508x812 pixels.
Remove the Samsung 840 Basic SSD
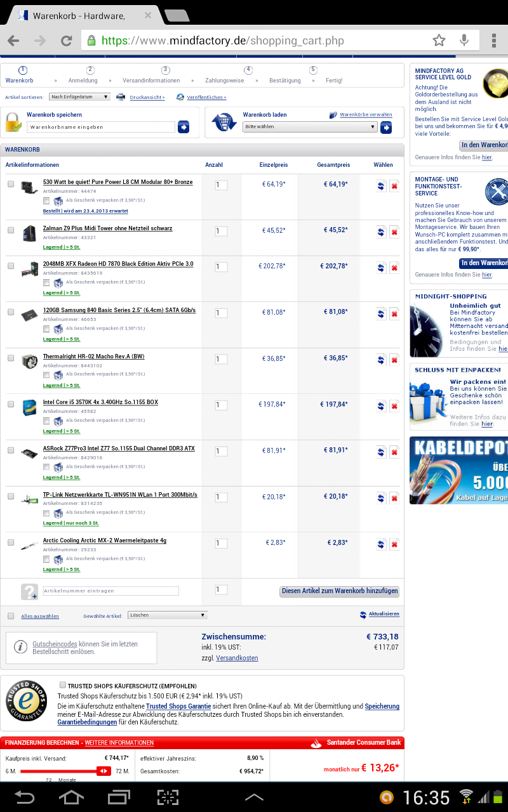click(394, 314)
